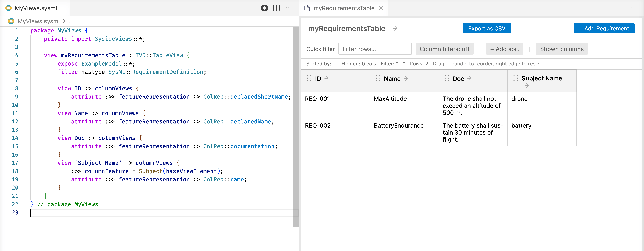Click 'TableView' in line 4

point(167,55)
